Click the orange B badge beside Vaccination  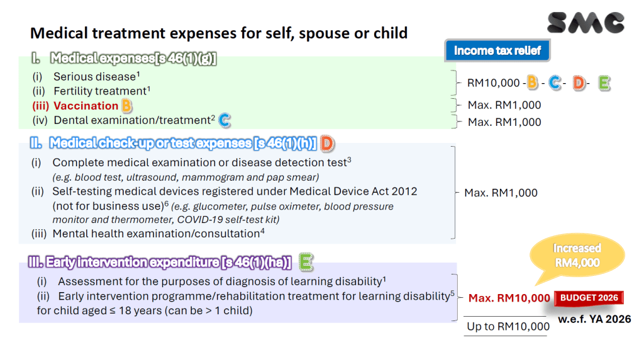tap(127, 105)
